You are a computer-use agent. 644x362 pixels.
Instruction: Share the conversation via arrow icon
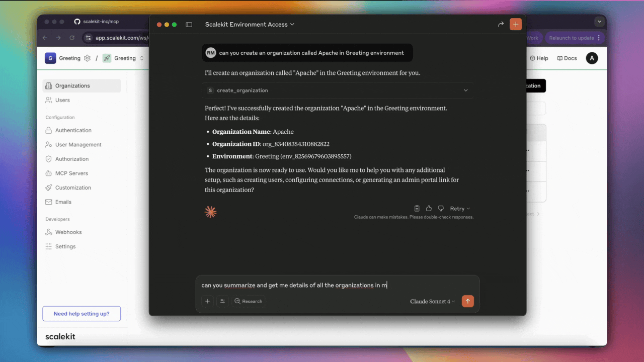(x=501, y=24)
